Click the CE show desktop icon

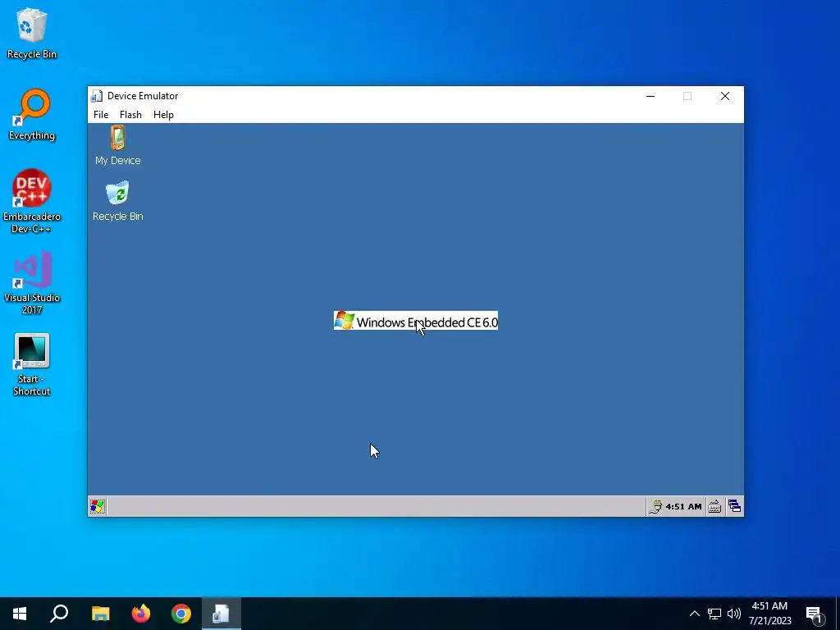pos(734,506)
